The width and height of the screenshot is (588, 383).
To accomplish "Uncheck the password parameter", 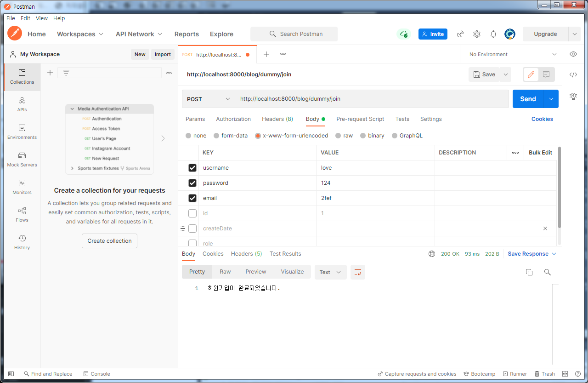I will point(192,183).
